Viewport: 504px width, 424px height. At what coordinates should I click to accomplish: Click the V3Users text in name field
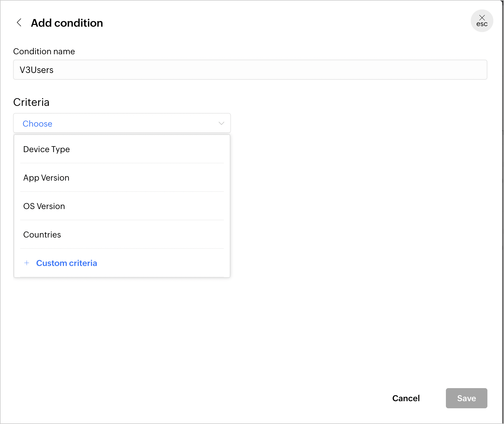pos(36,70)
